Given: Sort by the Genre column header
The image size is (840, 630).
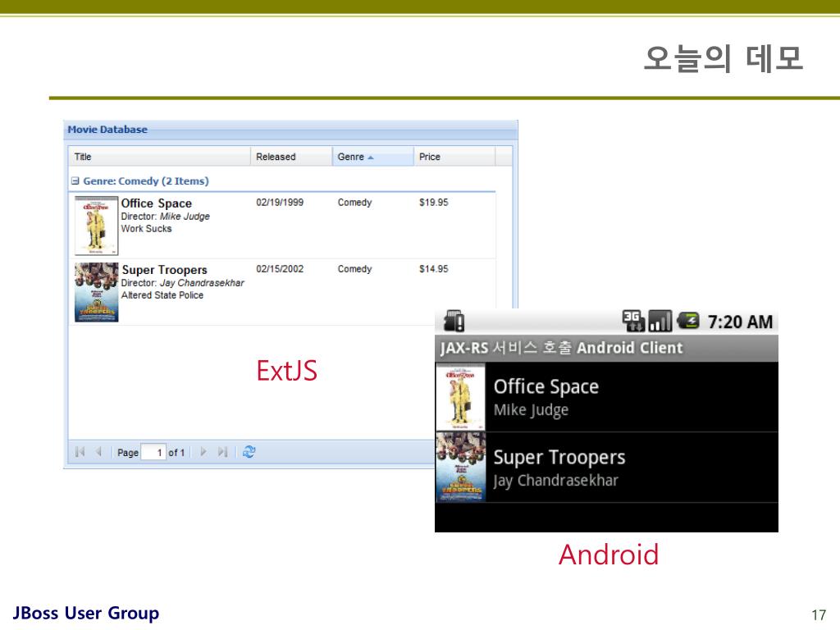Looking at the screenshot, I should 373,157.
